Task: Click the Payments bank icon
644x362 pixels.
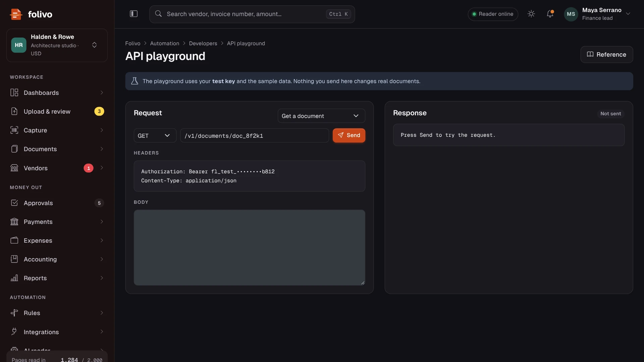Action: click(14, 222)
